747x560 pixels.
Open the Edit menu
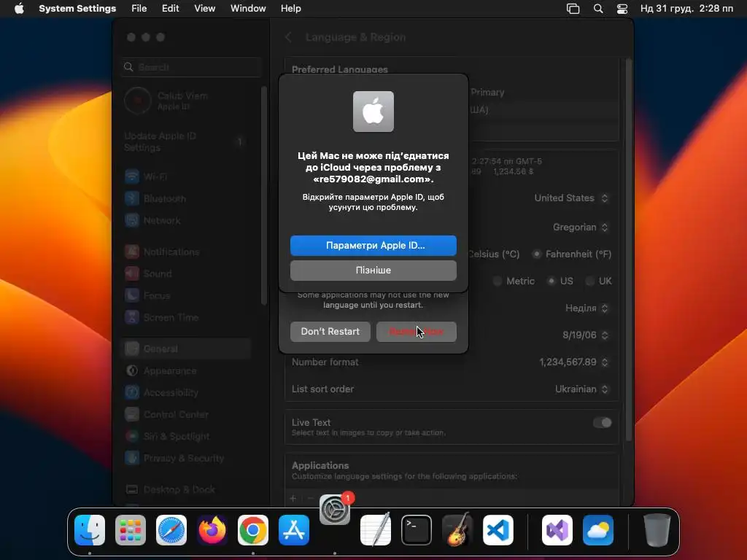pos(170,9)
